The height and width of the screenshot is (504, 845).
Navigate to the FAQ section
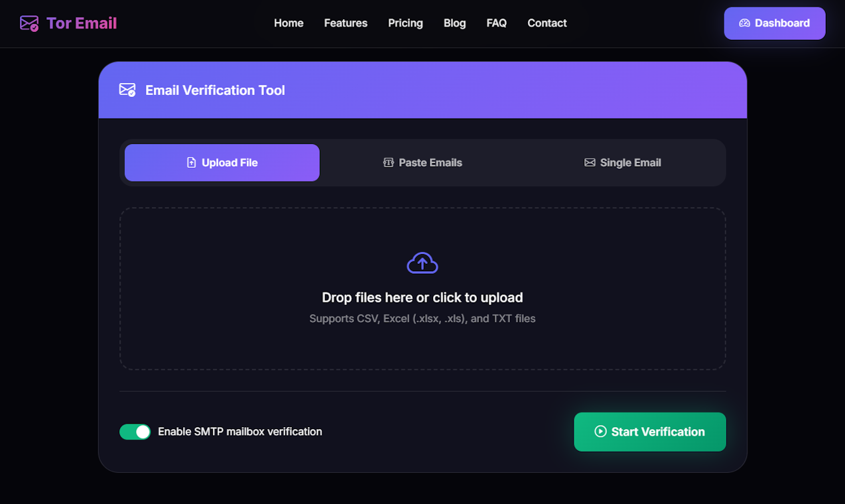coord(496,23)
